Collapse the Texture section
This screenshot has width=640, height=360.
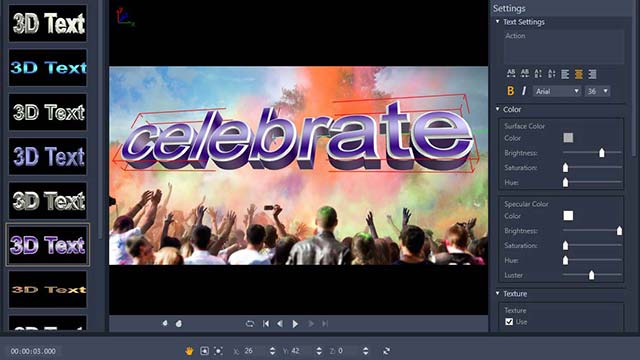pos(498,293)
